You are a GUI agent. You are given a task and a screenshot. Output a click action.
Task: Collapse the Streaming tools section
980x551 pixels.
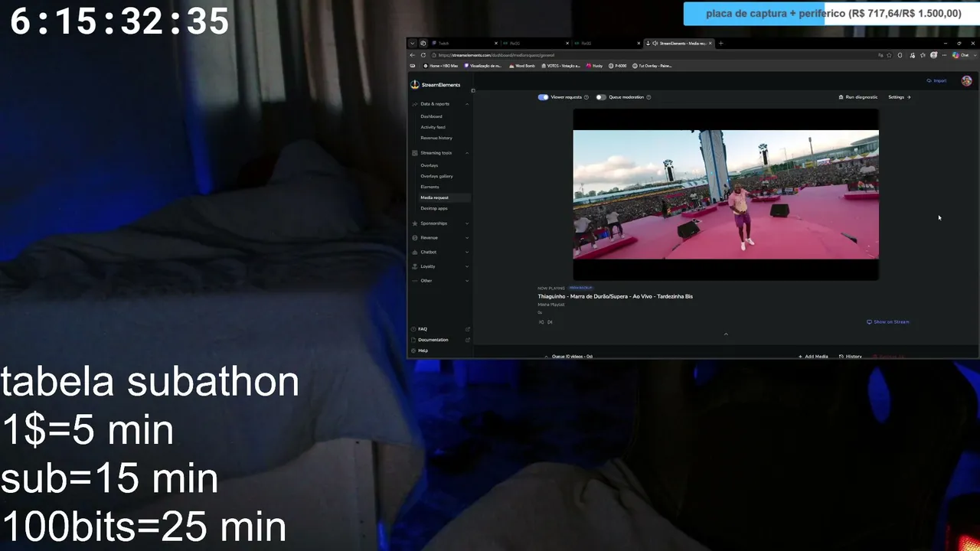[467, 153]
